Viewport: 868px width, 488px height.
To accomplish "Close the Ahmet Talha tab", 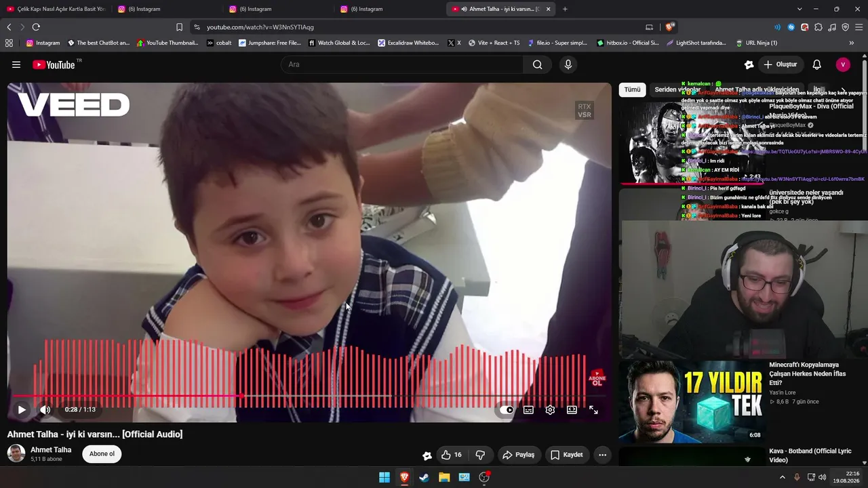I will [548, 9].
